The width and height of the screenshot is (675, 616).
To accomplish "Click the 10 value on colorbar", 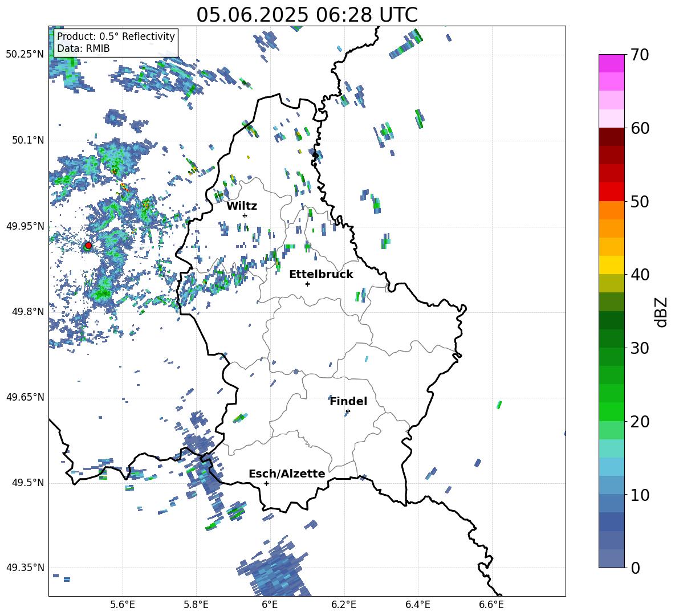I will pyautogui.click(x=640, y=495).
